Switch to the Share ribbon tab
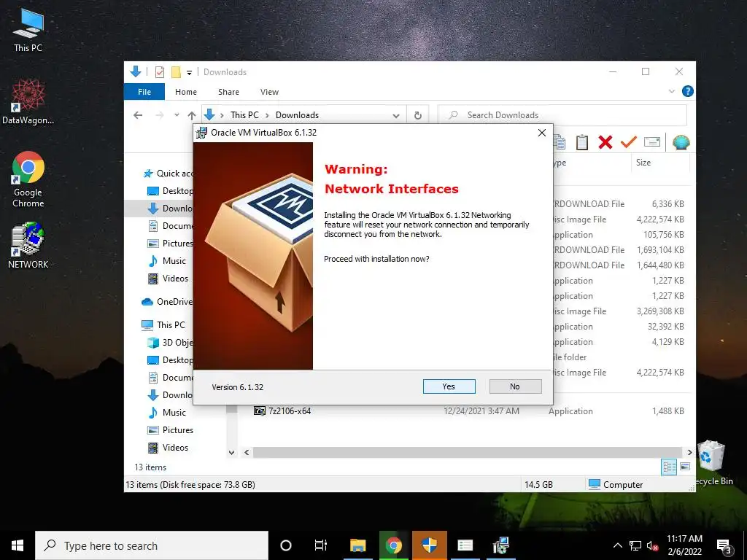Image resolution: width=747 pixels, height=560 pixels. (x=228, y=92)
